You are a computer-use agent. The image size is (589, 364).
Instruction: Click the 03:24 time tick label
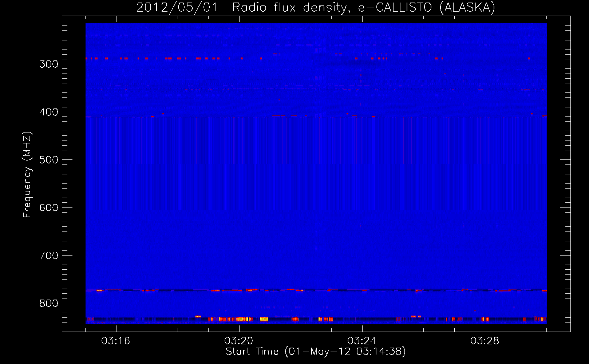[x=362, y=341]
